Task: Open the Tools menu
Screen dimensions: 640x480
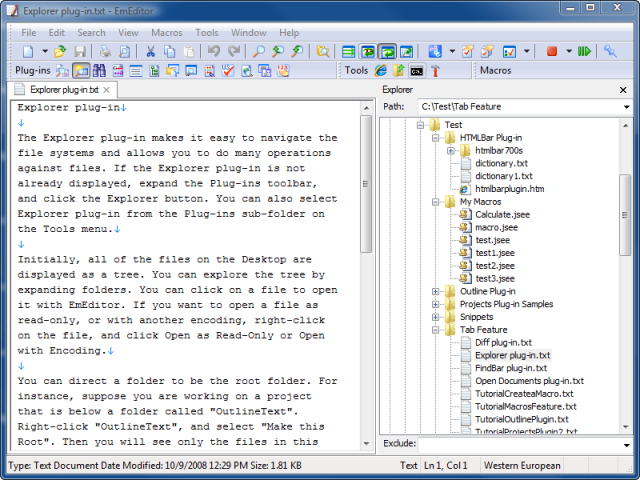Action: [x=207, y=33]
